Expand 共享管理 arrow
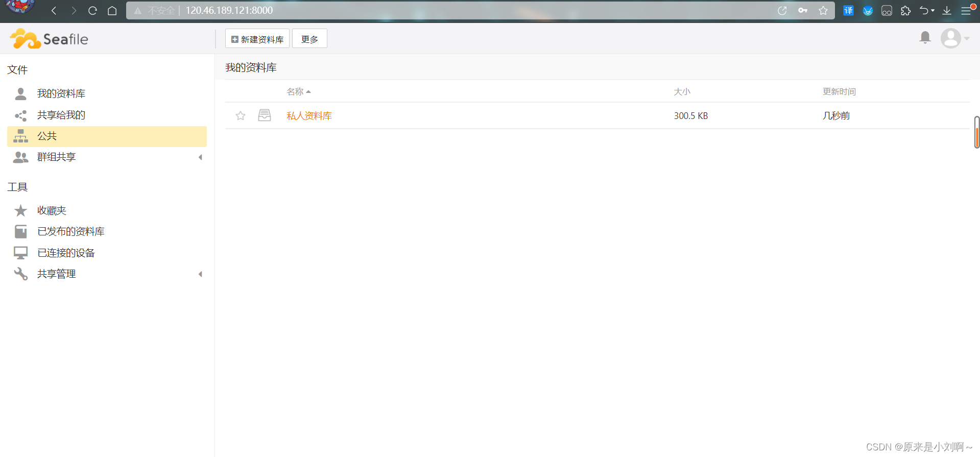This screenshot has height=457, width=980. [x=200, y=274]
